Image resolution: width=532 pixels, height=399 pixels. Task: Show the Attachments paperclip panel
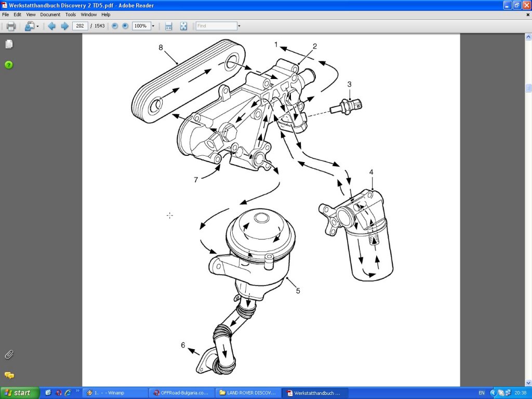tap(9, 355)
